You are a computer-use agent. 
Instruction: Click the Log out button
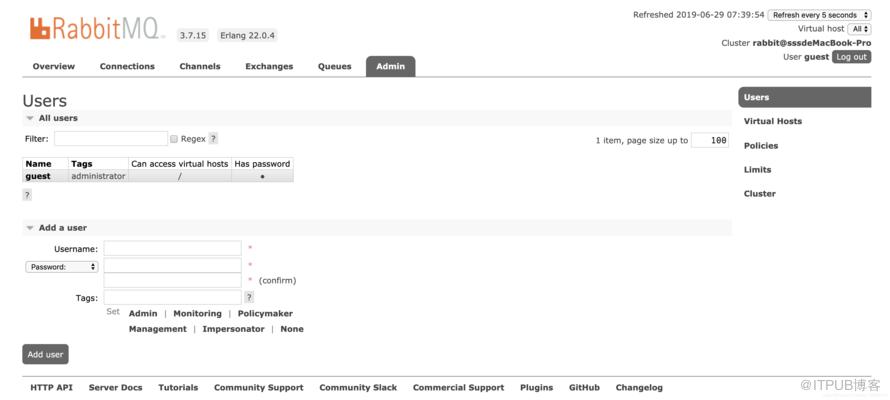(851, 57)
